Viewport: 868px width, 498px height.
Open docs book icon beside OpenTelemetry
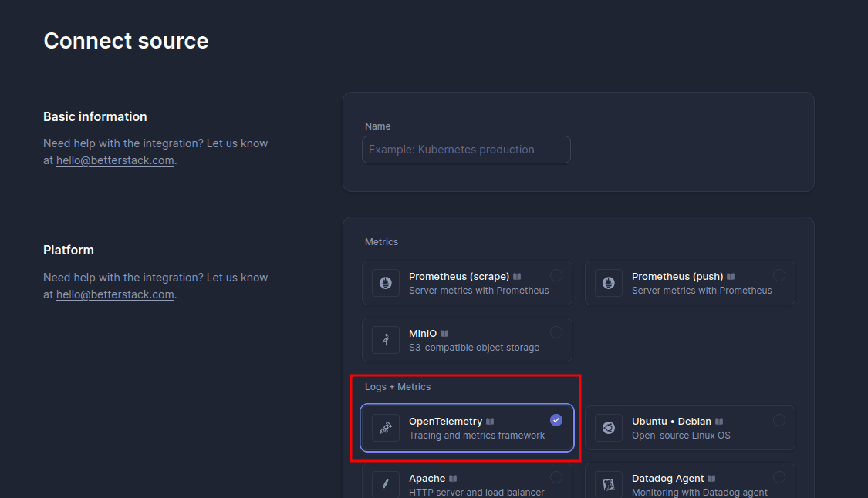(x=490, y=422)
